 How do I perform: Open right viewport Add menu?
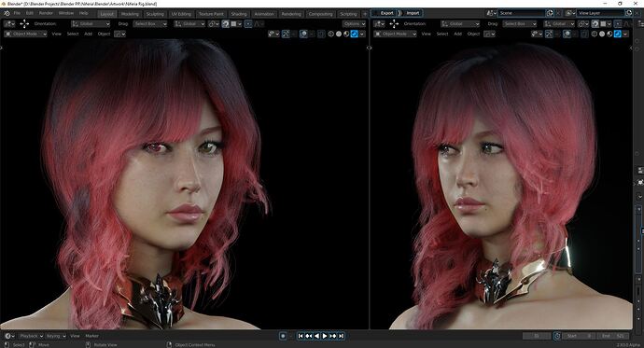point(458,34)
